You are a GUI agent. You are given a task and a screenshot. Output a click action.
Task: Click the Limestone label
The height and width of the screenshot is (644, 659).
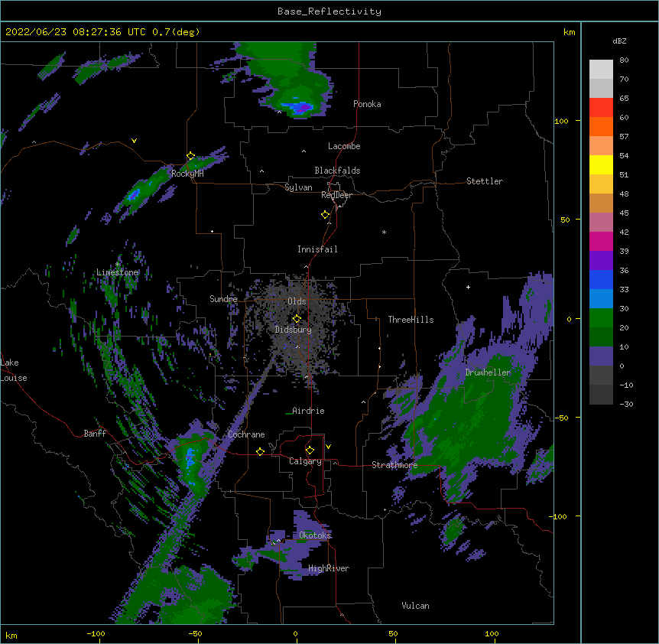pos(117,272)
